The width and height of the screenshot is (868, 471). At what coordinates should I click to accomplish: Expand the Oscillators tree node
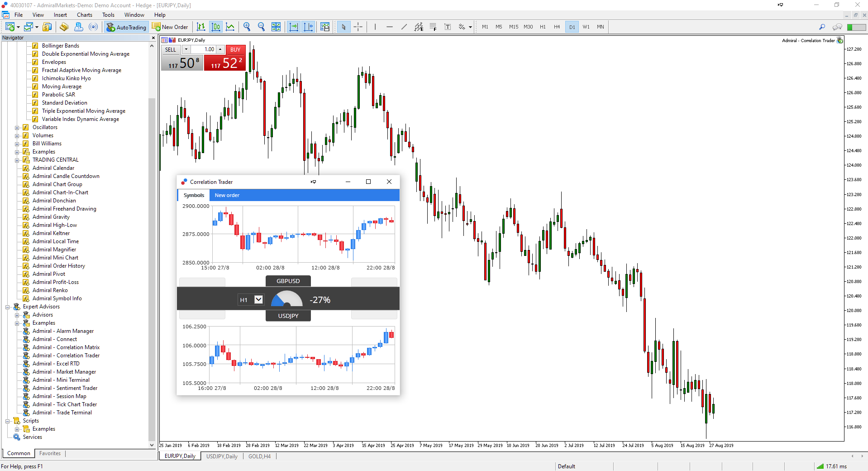17,128
